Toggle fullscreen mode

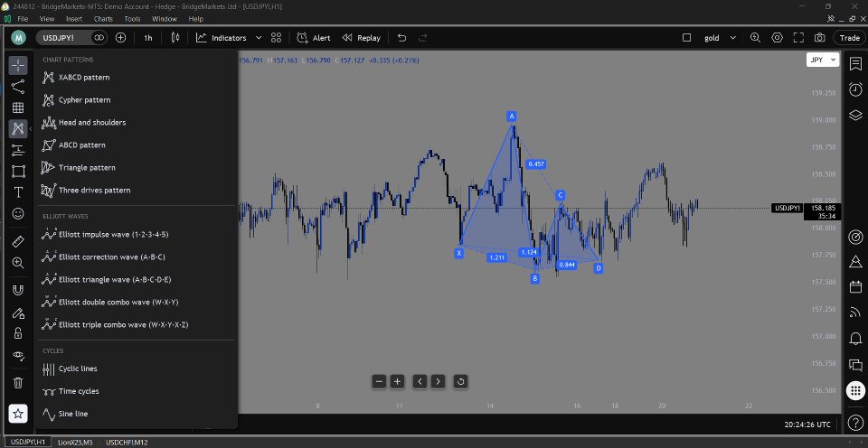click(x=798, y=38)
